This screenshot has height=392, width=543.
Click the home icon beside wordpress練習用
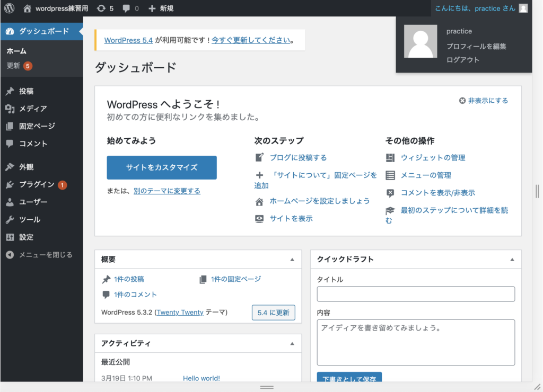click(28, 8)
